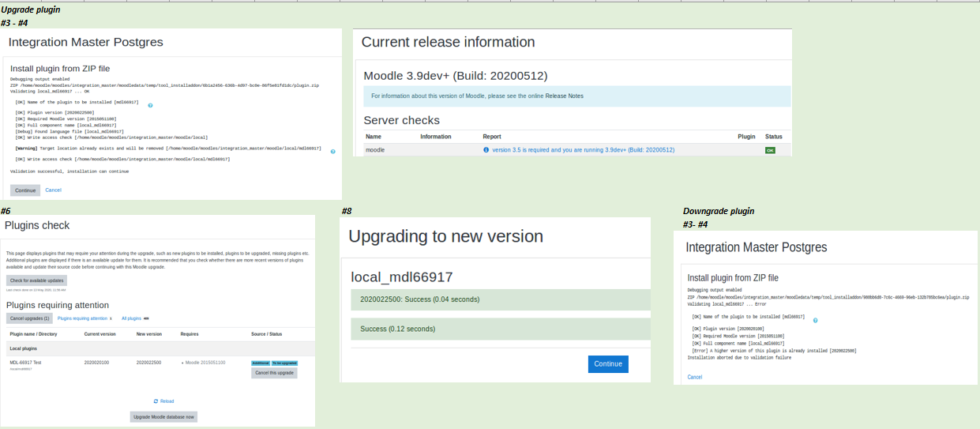Click the Reload icon in Plugins check
The height and width of the screenshot is (429, 980).
click(156, 401)
